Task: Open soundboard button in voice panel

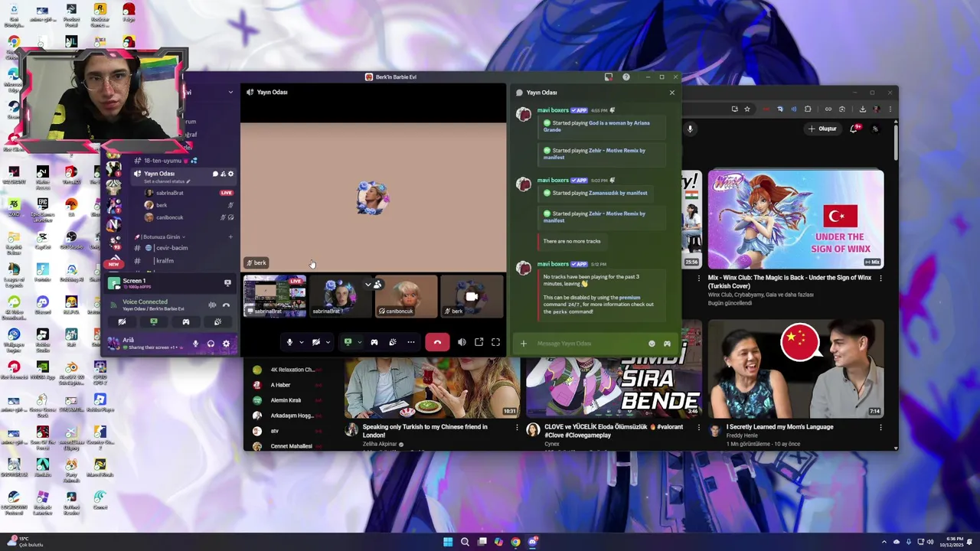Action: coord(217,322)
